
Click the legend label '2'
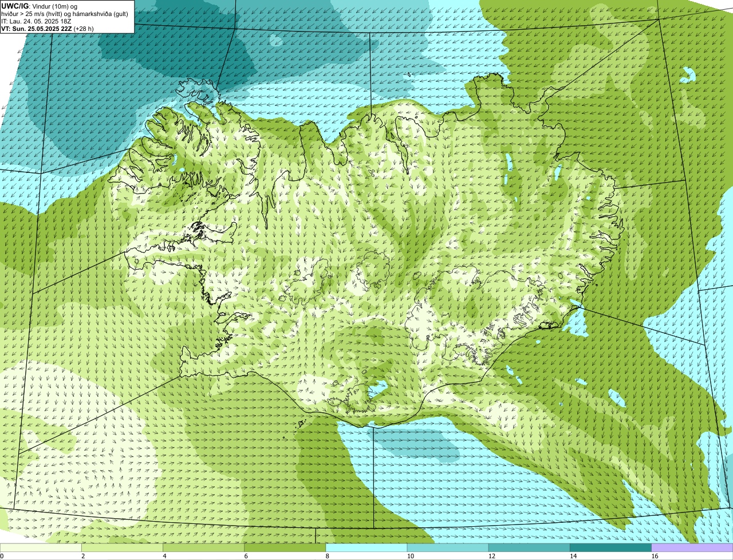(x=83, y=556)
